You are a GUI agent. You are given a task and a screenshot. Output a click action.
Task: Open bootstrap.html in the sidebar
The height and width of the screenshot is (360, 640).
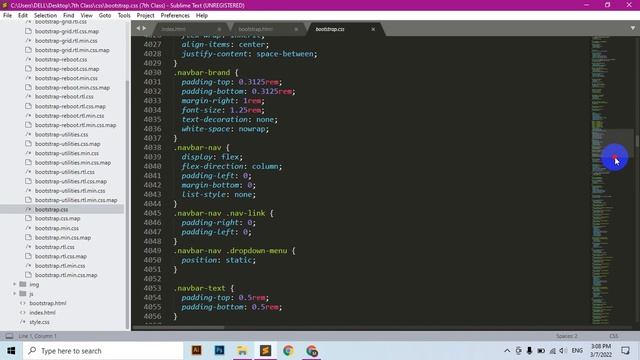48,303
